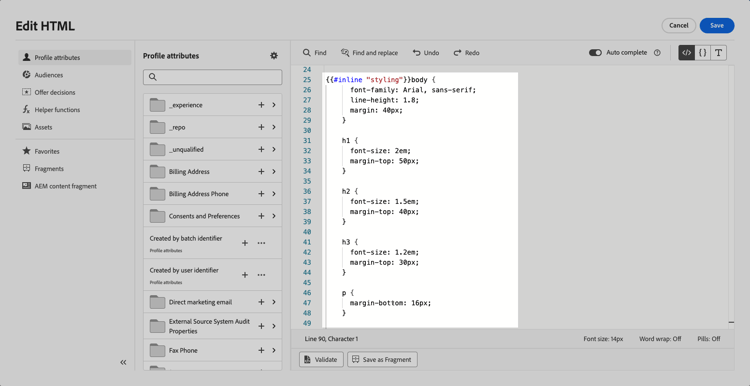Switch to curly braces expression view

pos(702,53)
